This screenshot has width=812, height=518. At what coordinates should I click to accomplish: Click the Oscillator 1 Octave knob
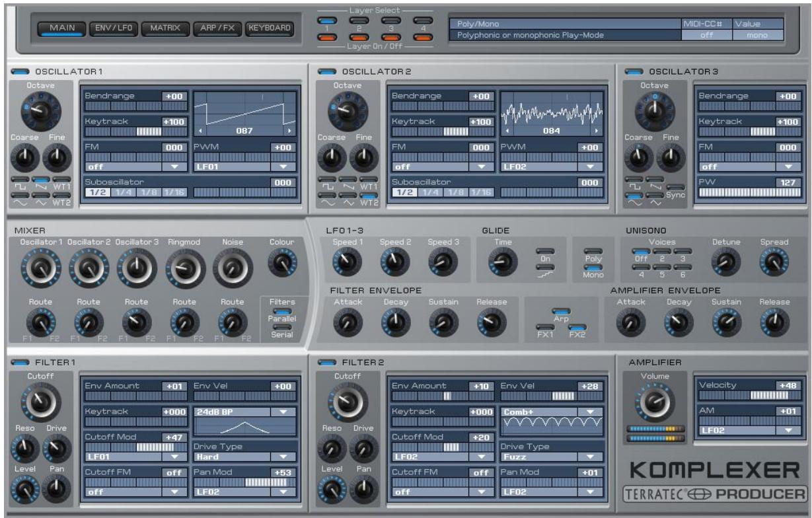click(41, 110)
